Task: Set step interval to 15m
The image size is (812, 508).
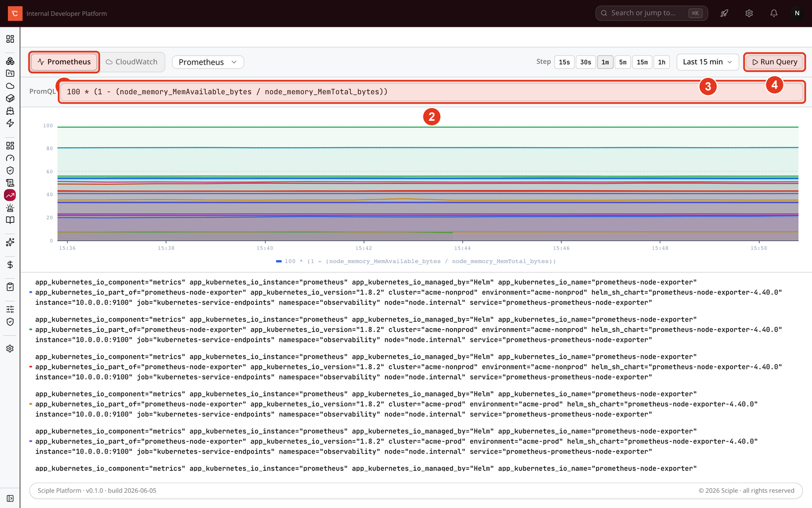Action: click(x=642, y=62)
